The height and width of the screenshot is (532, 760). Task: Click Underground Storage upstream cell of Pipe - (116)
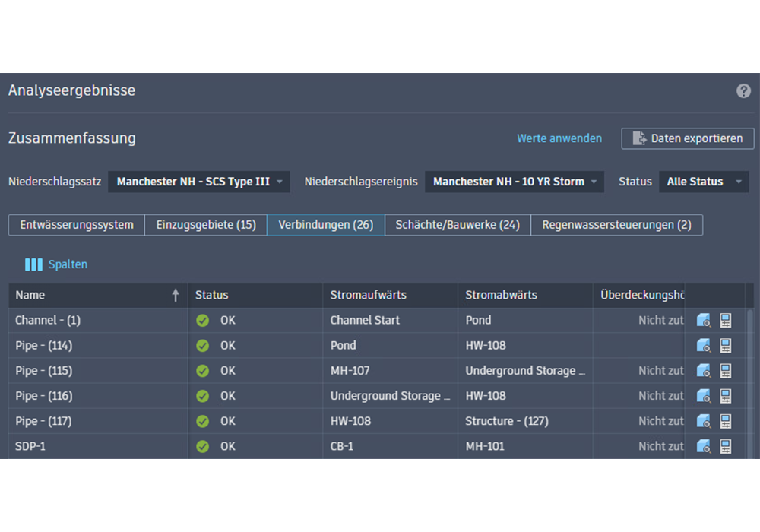390,396
